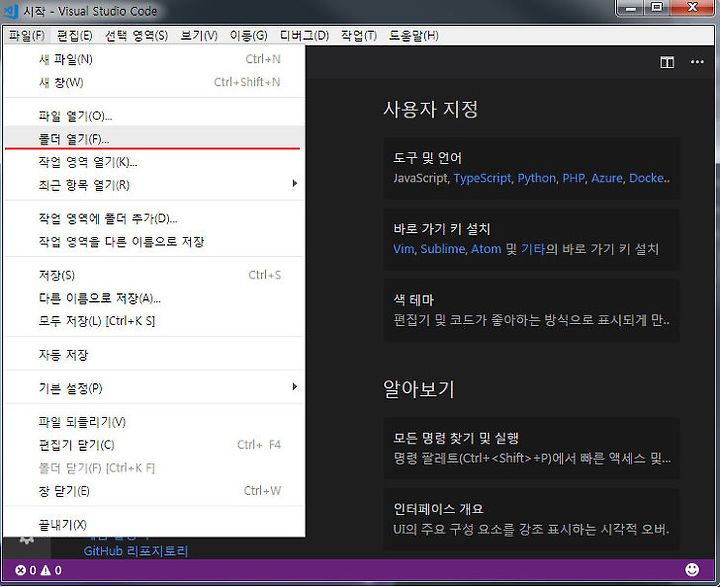Click the Sublime keymap link
Viewport: 720px width, 587px height.
443,249
